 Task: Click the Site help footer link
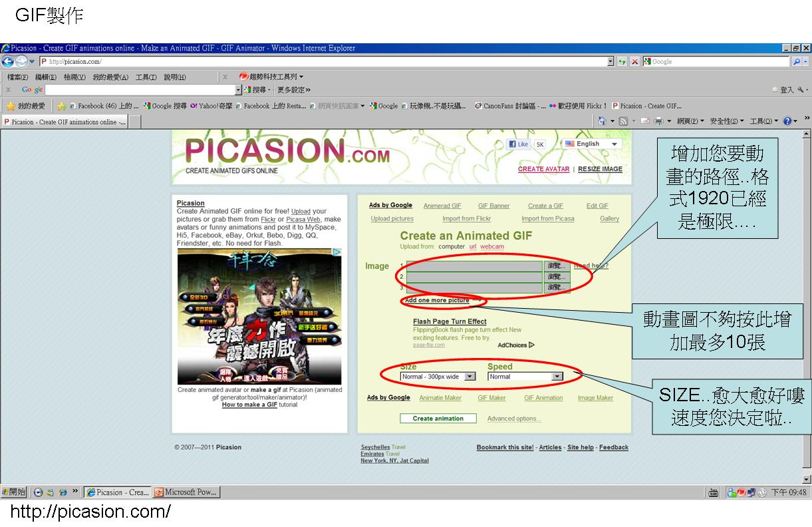[580, 447]
